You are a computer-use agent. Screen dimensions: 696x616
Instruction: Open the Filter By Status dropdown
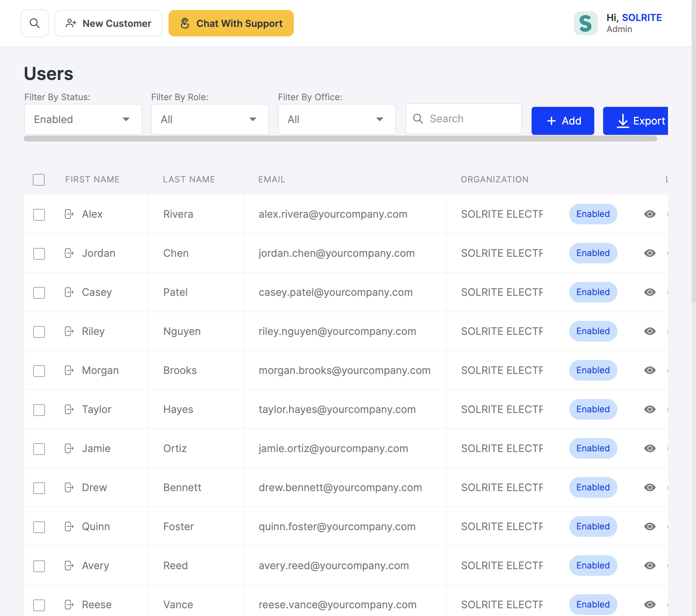(x=83, y=119)
